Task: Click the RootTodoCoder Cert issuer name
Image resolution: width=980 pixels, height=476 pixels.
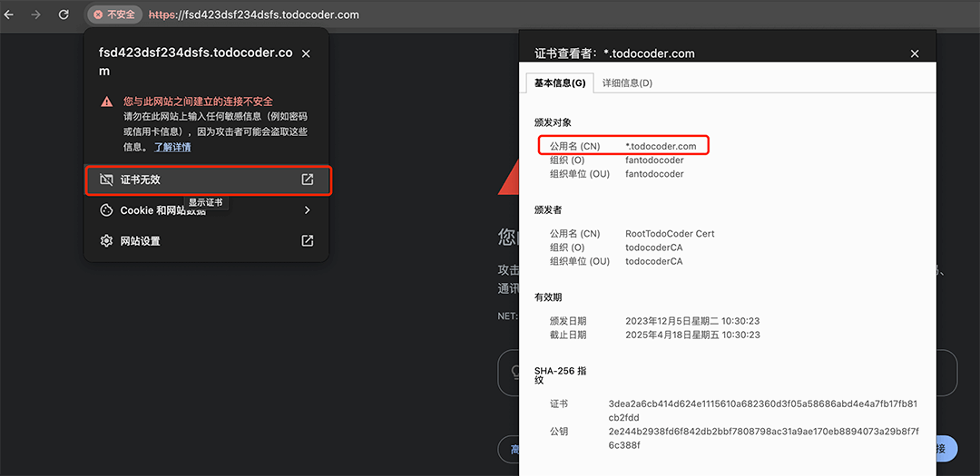Action: tap(670, 234)
